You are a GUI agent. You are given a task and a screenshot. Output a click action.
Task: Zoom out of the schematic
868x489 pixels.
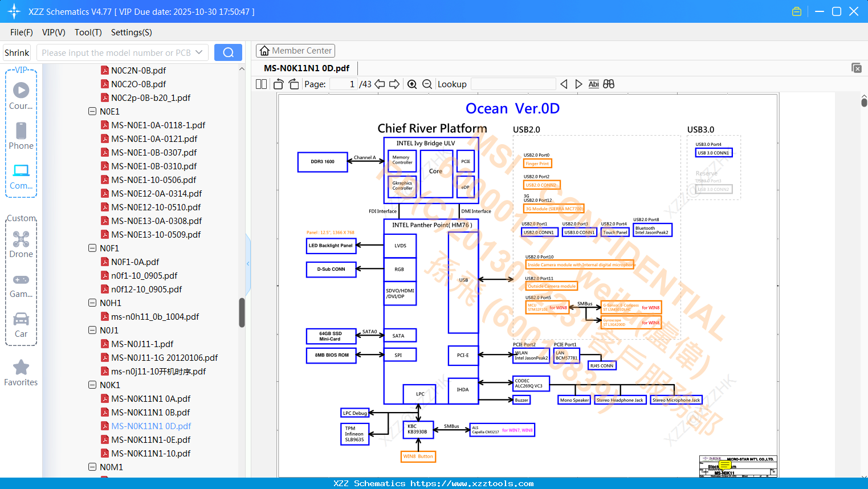point(427,84)
